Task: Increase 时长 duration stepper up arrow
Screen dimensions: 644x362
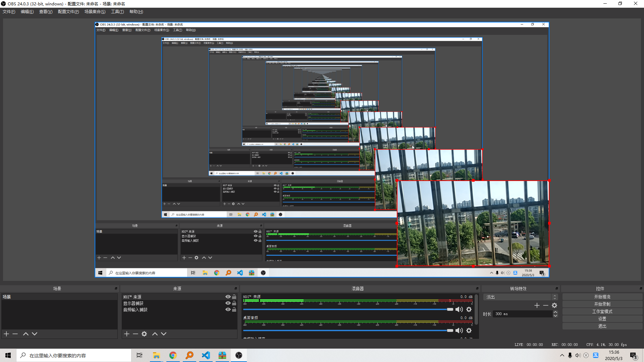Action: pos(555,312)
